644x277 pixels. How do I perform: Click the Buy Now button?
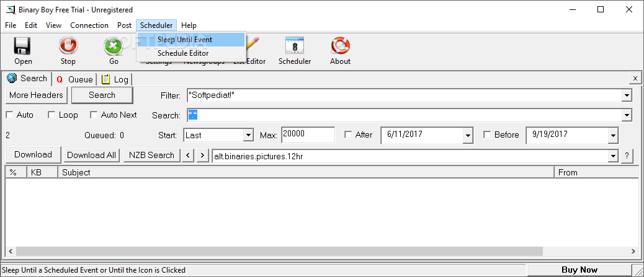pyautogui.click(x=579, y=270)
